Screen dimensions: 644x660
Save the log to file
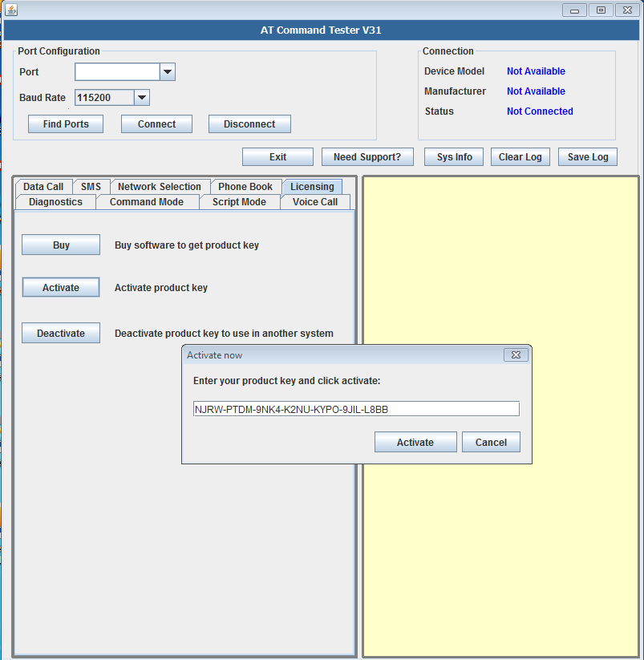(x=588, y=156)
